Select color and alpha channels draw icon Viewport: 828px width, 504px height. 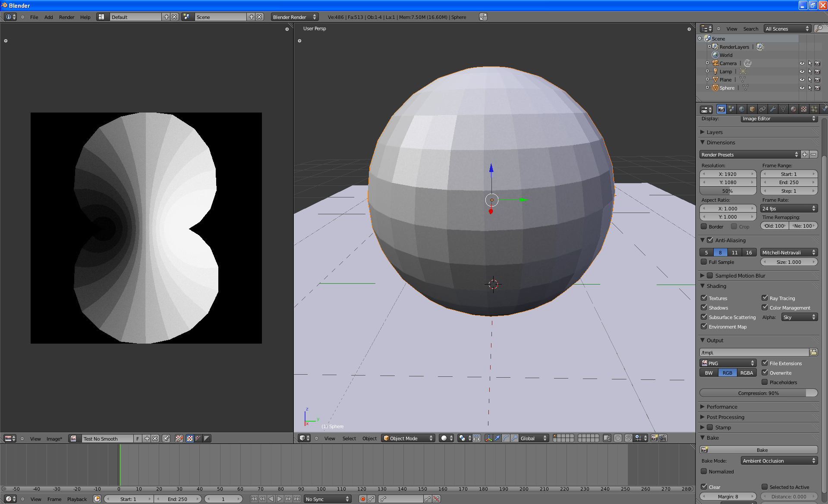[x=190, y=438]
